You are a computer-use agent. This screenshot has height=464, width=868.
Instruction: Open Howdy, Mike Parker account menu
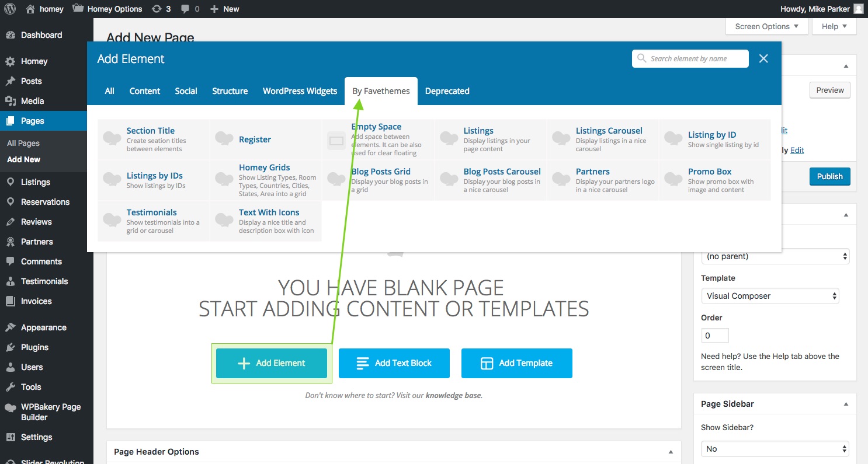821,9
